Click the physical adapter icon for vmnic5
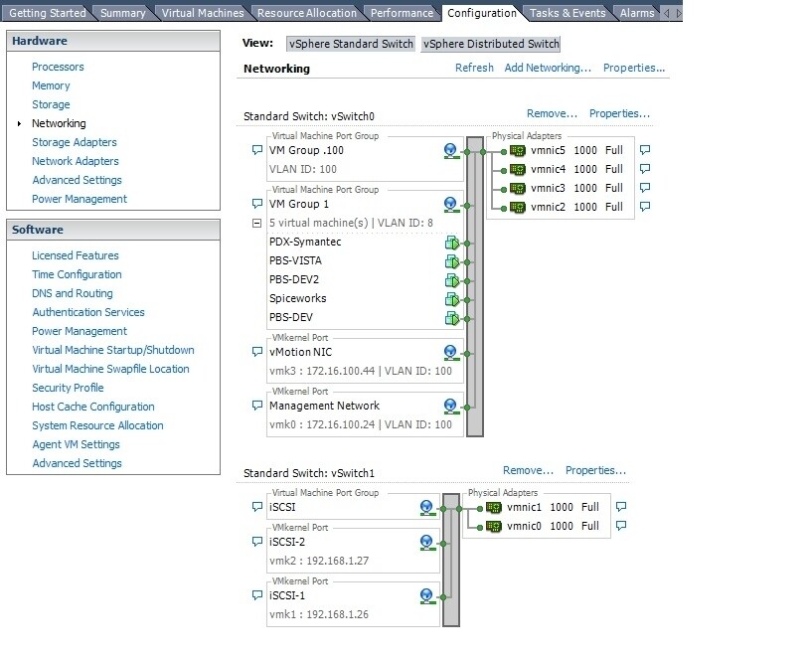 pos(518,149)
